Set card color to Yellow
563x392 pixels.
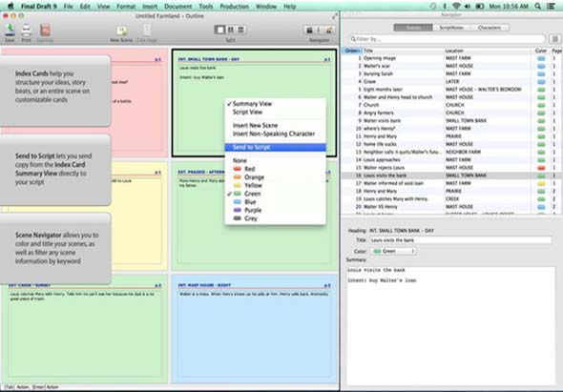coord(276,185)
